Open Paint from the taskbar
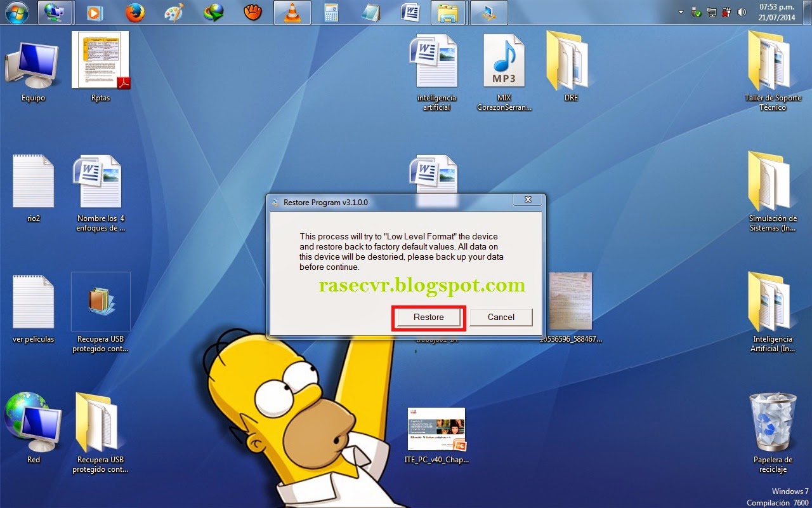This screenshot has width=812, height=508. pyautogui.click(x=174, y=13)
